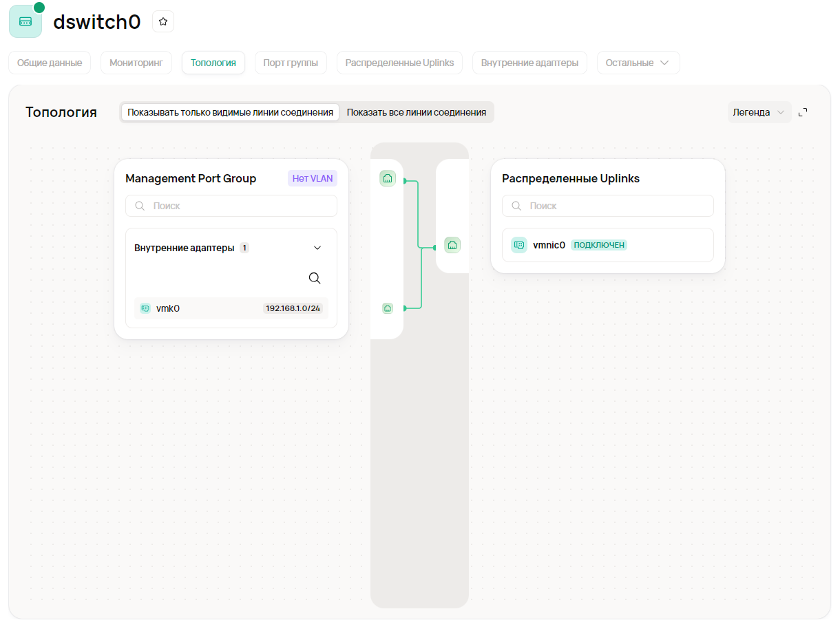Click the top port node in Management Port Group
840x629 pixels.
pos(388,179)
